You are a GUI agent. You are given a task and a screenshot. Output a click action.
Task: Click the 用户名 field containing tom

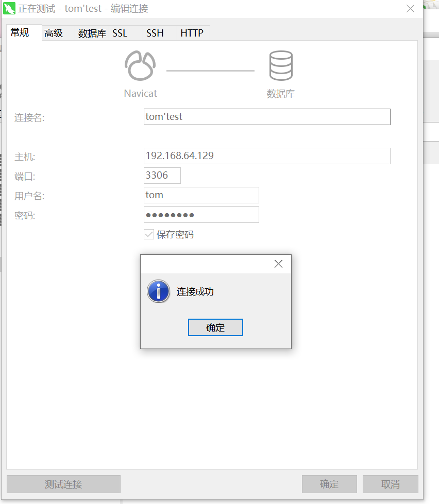coord(201,195)
